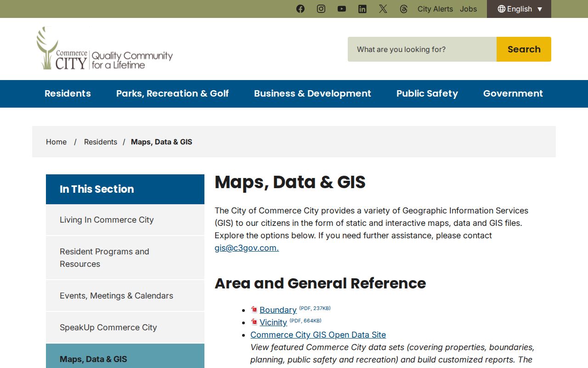588x368 pixels.
Task: Open the Public Safety menu
Action: click(427, 93)
